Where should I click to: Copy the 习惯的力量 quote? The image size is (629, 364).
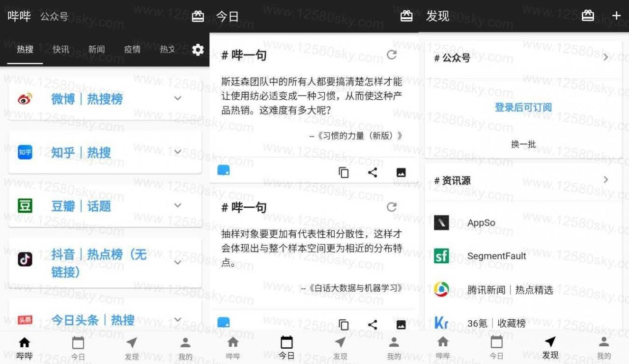click(344, 172)
